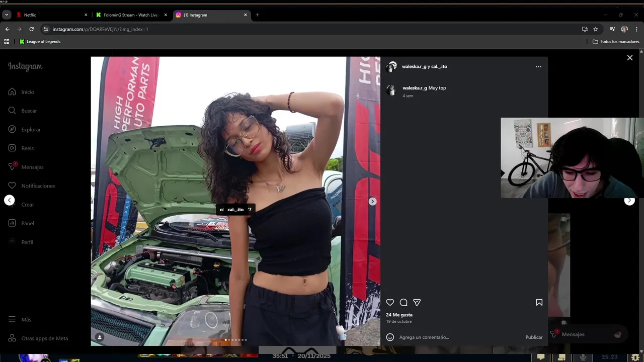Click the address bar URL
The height and width of the screenshot is (362, 644).
click(100, 29)
